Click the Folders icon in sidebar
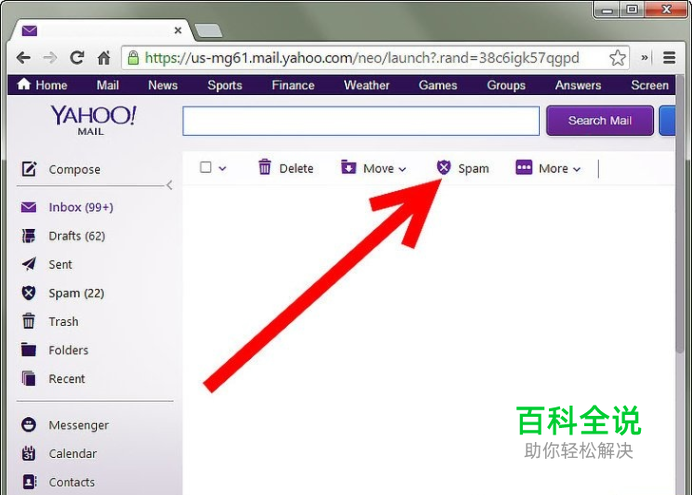The width and height of the screenshot is (692, 495). [x=29, y=349]
